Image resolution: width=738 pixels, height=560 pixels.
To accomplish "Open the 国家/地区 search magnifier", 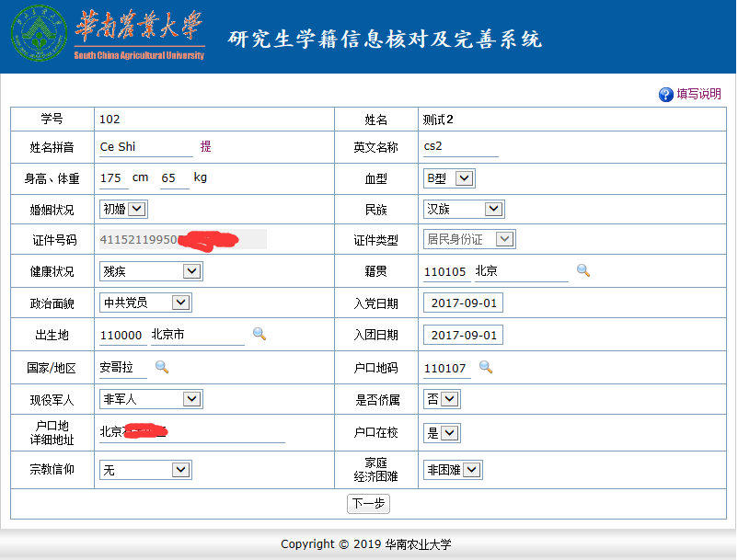I will 162,367.
